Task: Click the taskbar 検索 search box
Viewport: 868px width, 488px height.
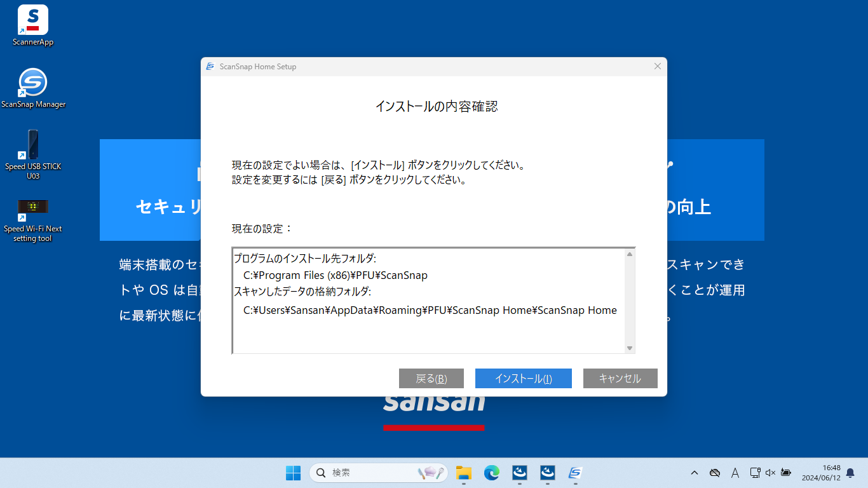Action: coord(379,473)
